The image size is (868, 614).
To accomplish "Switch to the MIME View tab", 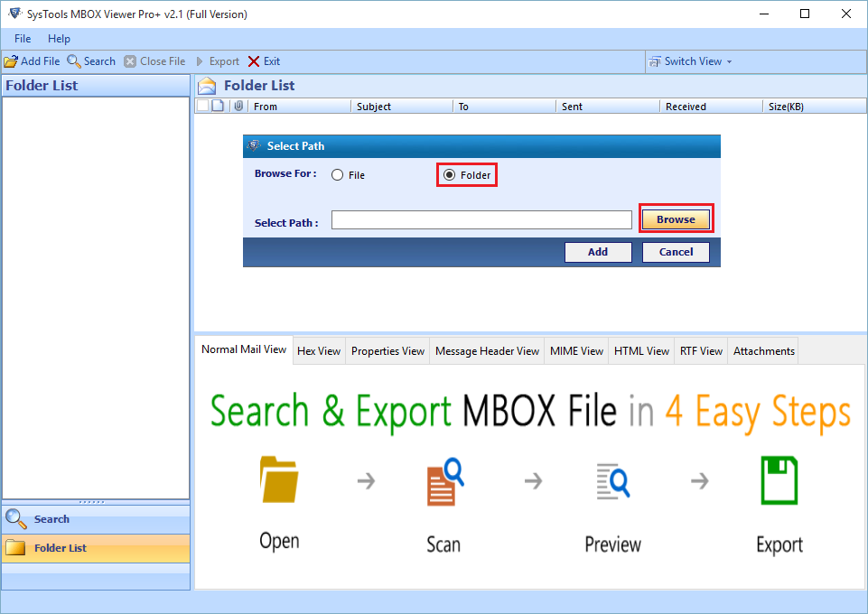I will pos(576,351).
